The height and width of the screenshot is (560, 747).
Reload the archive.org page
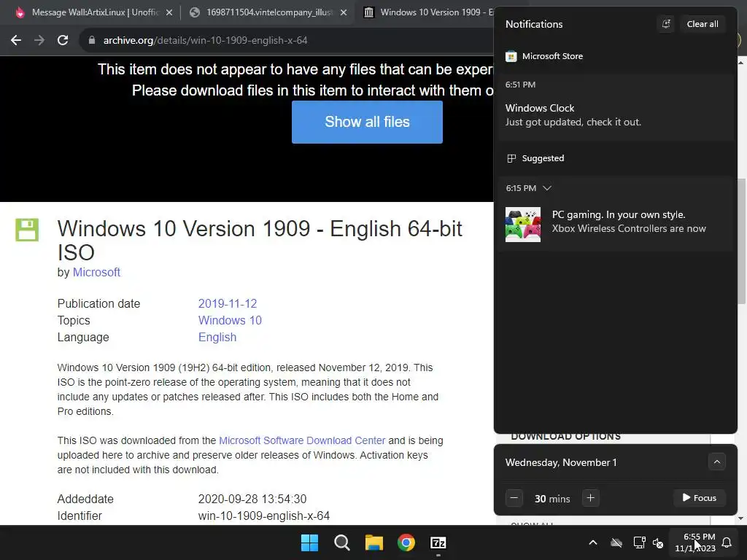click(x=63, y=41)
